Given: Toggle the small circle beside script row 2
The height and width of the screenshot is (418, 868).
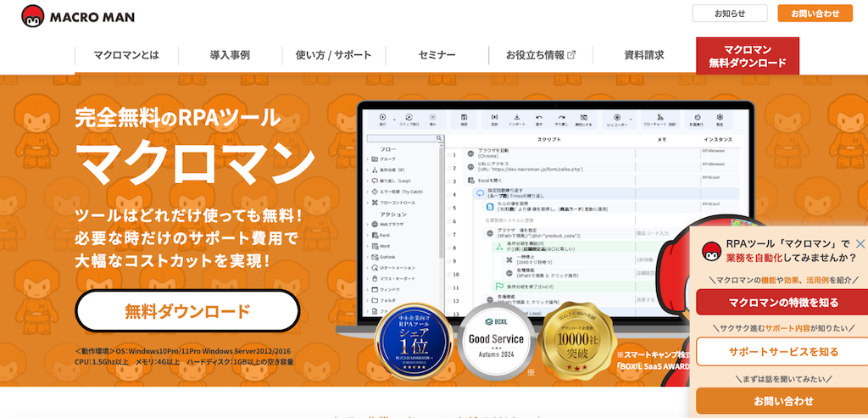Looking at the screenshot, I should [449, 168].
